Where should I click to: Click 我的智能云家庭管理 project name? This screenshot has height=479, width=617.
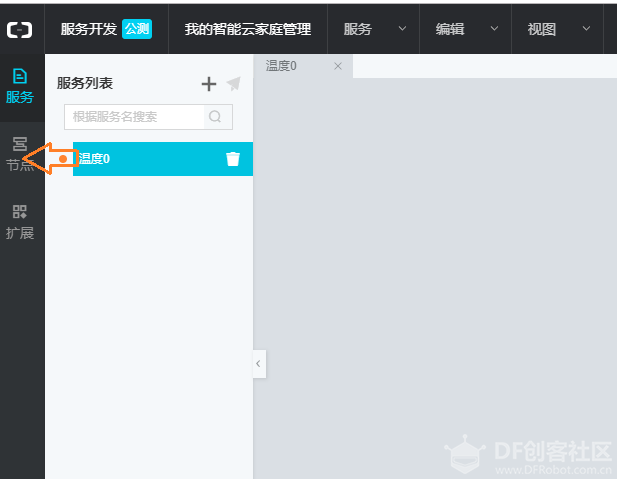pos(248,29)
